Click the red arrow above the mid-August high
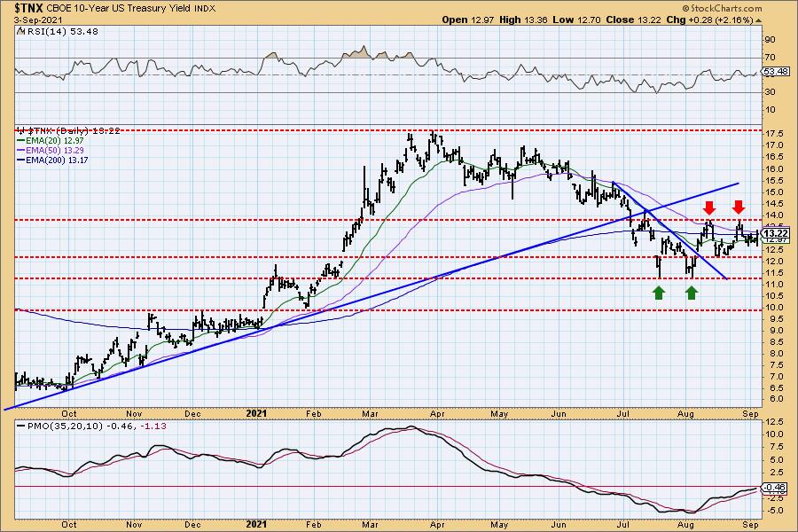Viewport: 798px width, 532px height. pos(709,207)
